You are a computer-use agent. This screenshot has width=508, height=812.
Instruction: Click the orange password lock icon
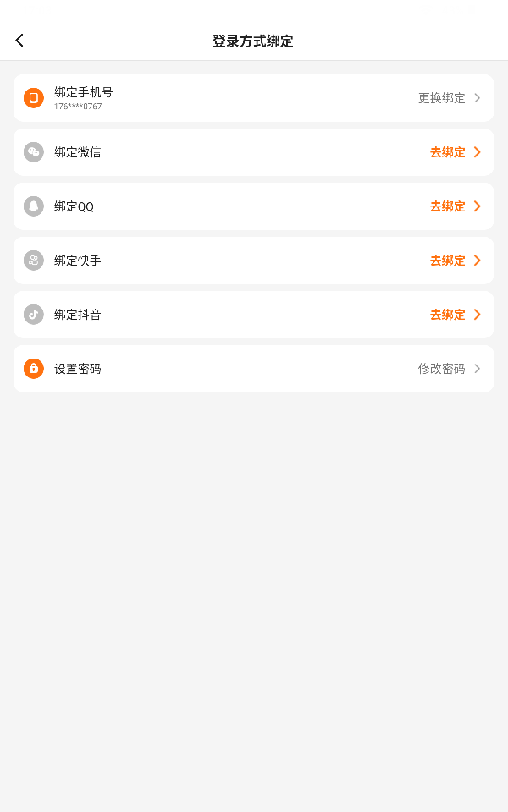[x=34, y=369]
